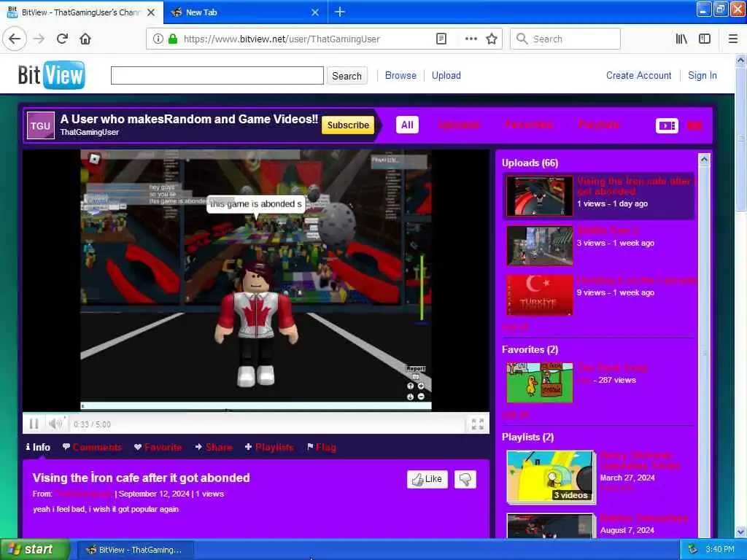Click see all link under Uploads

click(x=516, y=327)
